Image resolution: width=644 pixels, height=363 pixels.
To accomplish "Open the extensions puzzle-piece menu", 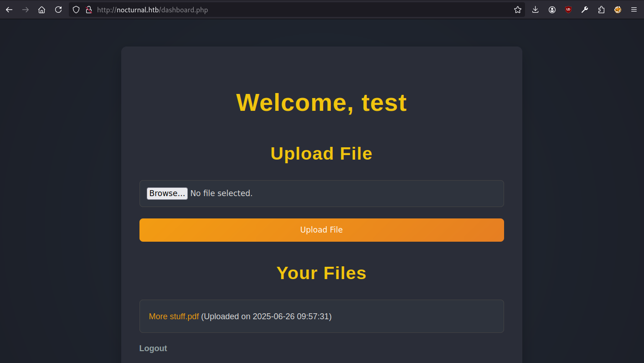I will click(x=601, y=10).
